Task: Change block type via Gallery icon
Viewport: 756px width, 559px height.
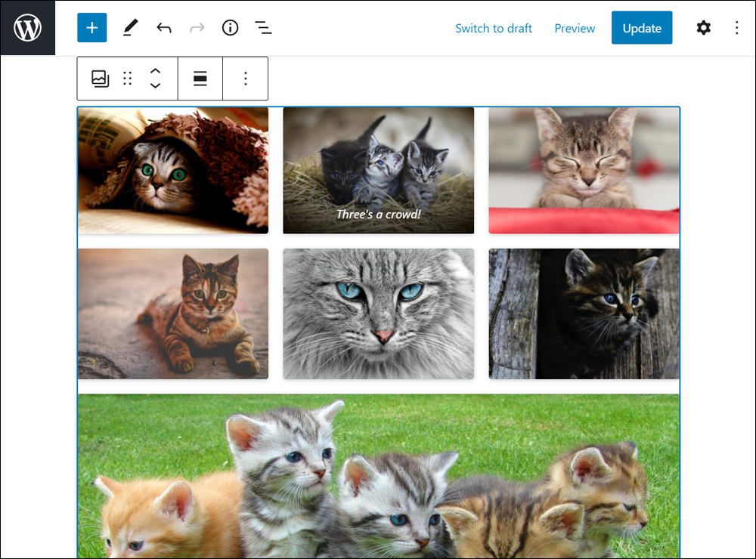Action: 101,79
